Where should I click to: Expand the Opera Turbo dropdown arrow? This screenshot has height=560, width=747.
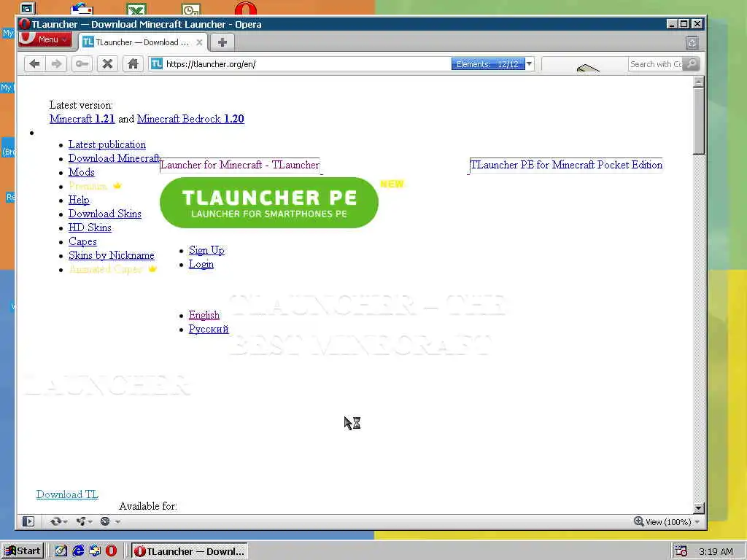click(117, 522)
